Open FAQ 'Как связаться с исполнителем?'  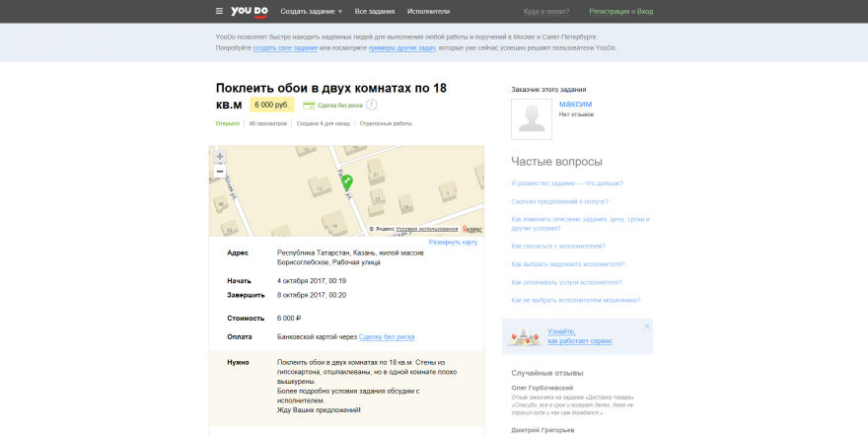tap(557, 246)
